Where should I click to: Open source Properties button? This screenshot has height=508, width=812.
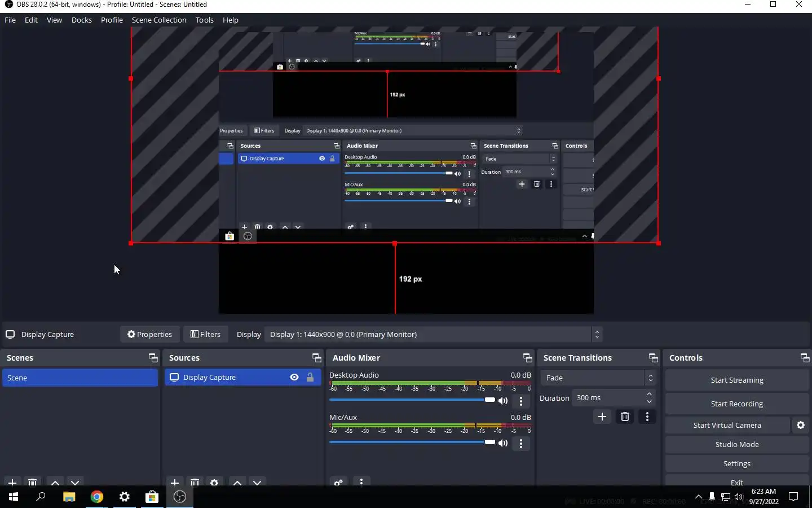coord(149,334)
